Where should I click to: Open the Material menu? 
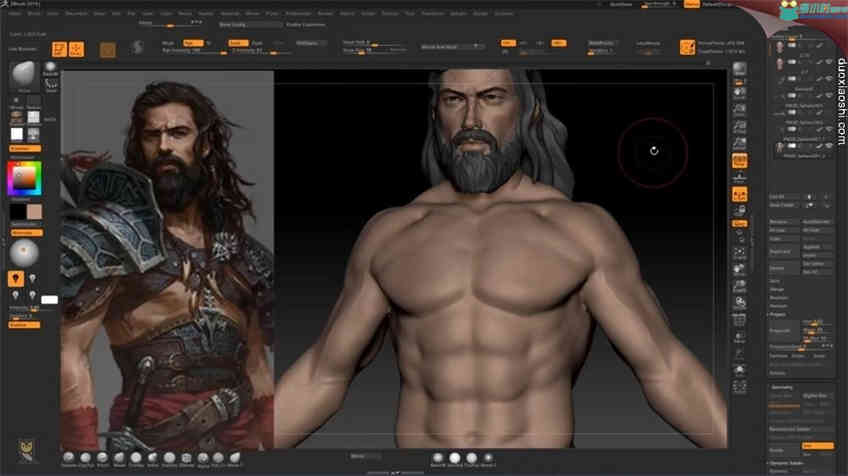230,13
